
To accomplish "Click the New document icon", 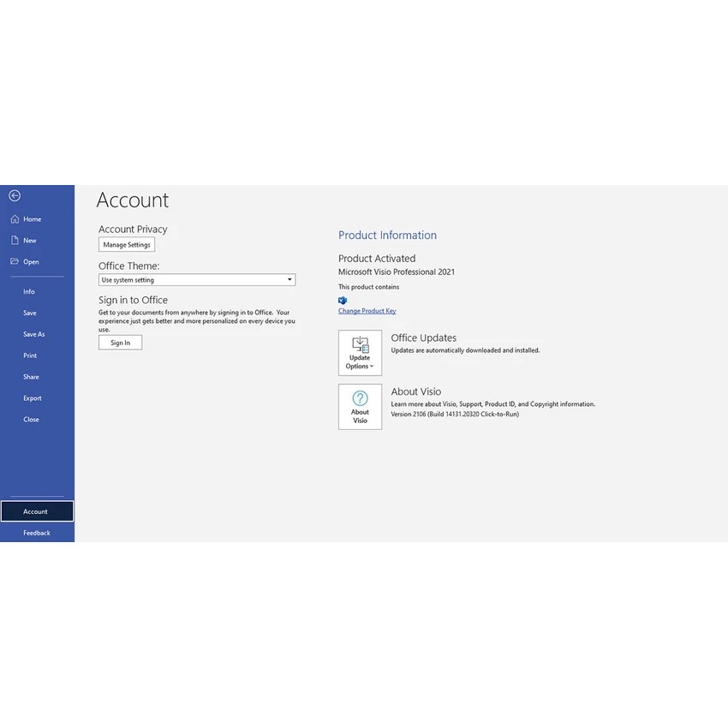I will click(15, 241).
